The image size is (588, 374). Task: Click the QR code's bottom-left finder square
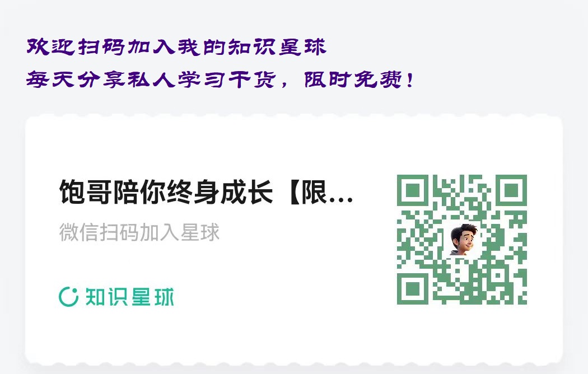[413, 289]
